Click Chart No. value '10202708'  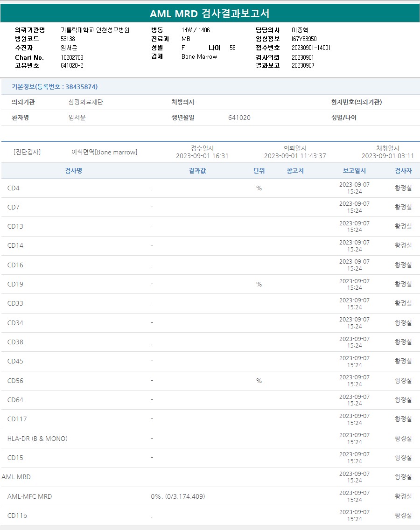click(72, 57)
